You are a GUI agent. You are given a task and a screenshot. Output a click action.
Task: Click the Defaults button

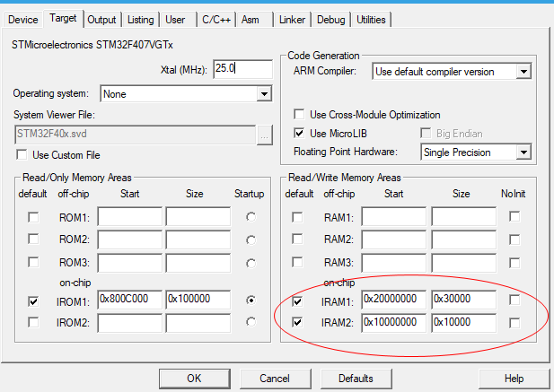[356, 379]
